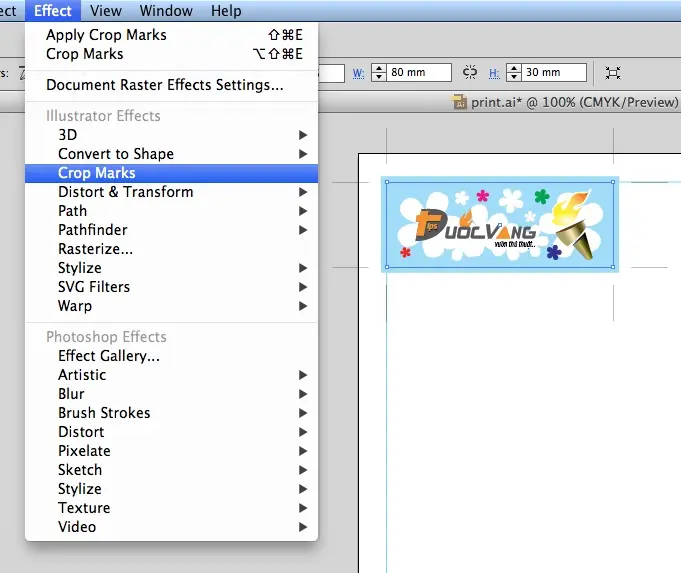Viewport: 681px width, 573px height.
Task: Select Crop Marks under Illustrator Effects
Action: [x=97, y=173]
